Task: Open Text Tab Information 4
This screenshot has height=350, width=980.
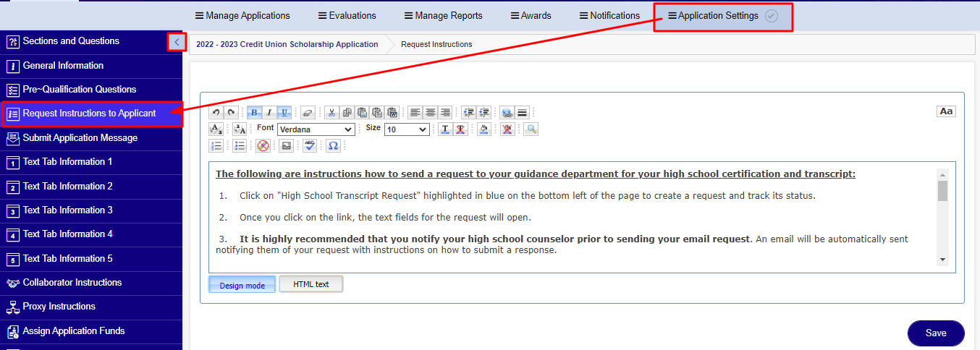Action: (91, 234)
